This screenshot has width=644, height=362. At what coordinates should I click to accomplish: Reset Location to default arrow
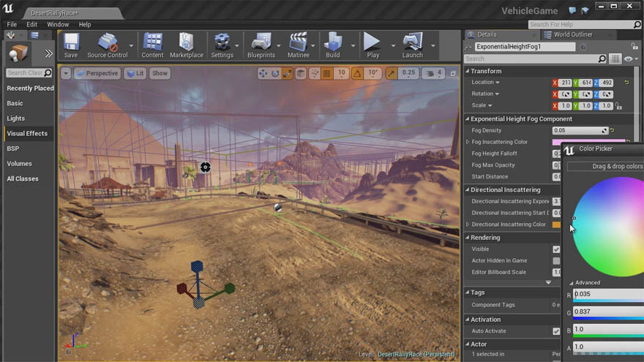click(x=626, y=83)
